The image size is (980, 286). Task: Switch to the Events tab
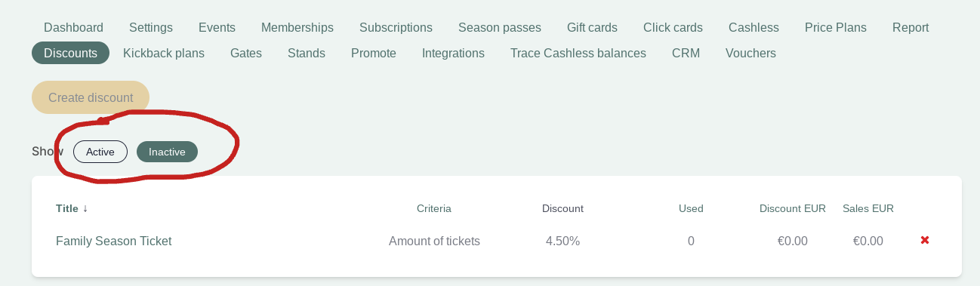click(x=217, y=28)
